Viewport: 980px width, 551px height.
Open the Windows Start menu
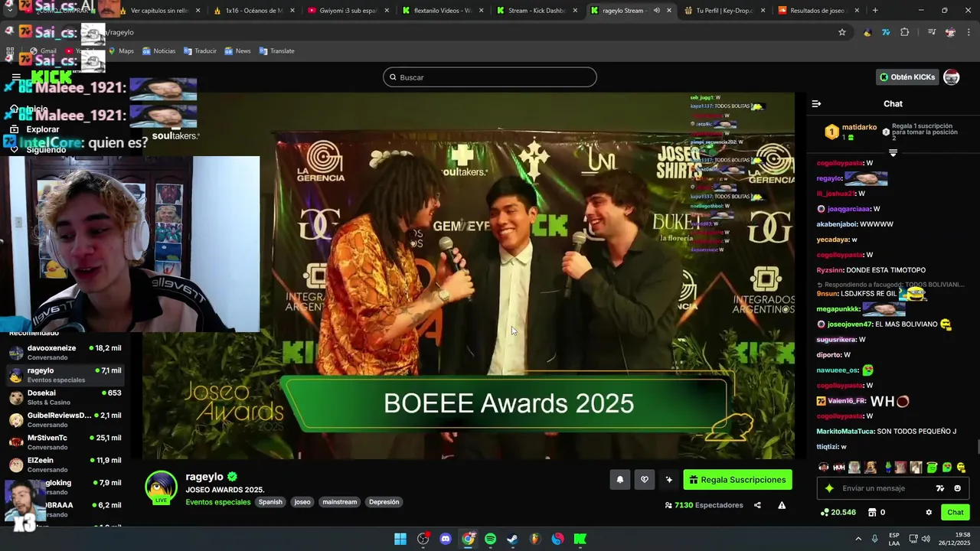point(400,539)
